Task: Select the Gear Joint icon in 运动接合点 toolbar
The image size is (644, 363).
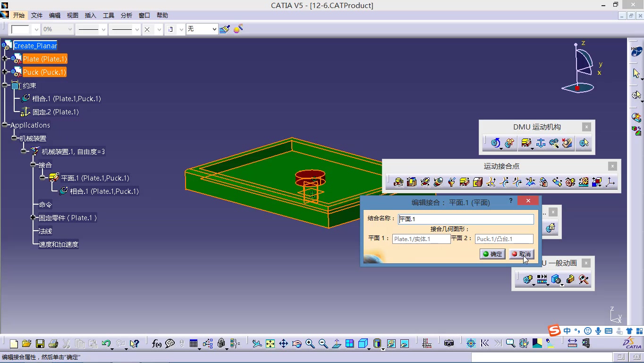Action: pos(570,182)
